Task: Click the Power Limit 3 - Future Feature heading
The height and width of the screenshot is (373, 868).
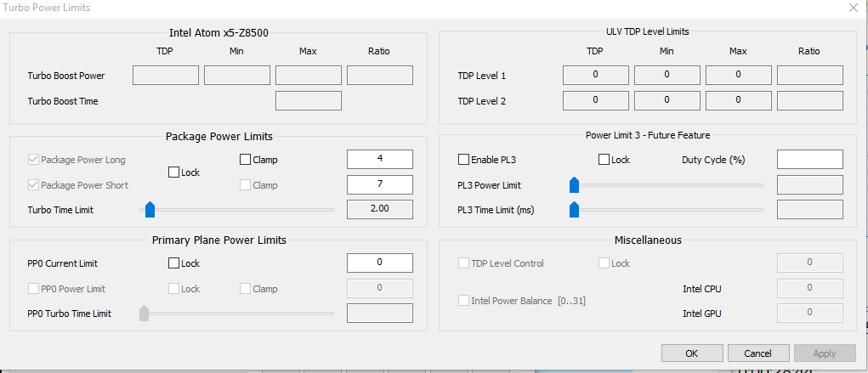Action: (x=648, y=135)
